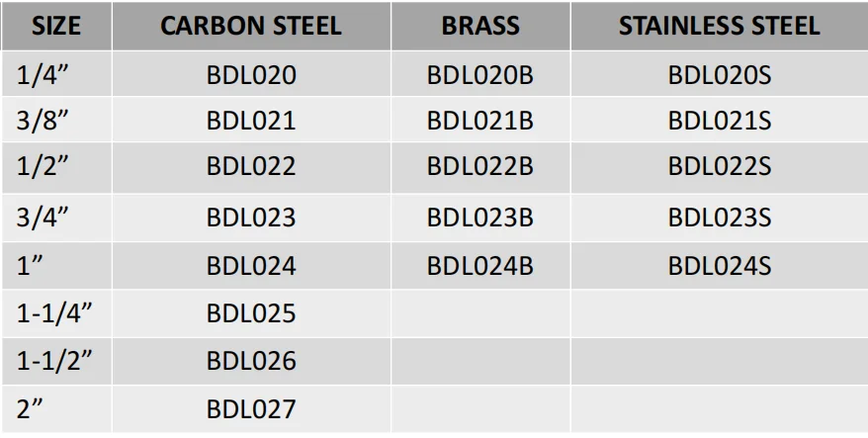Click the SIZE column header
The width and height of the screenshot is (868, 438).
pos(56,26)
